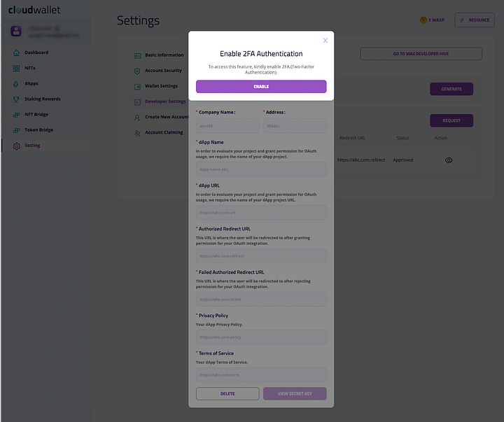This screenshot has height=422, width=504.
Task: Click the DELETE button in form
Action: pyautogui.click(x=227, y=394)
